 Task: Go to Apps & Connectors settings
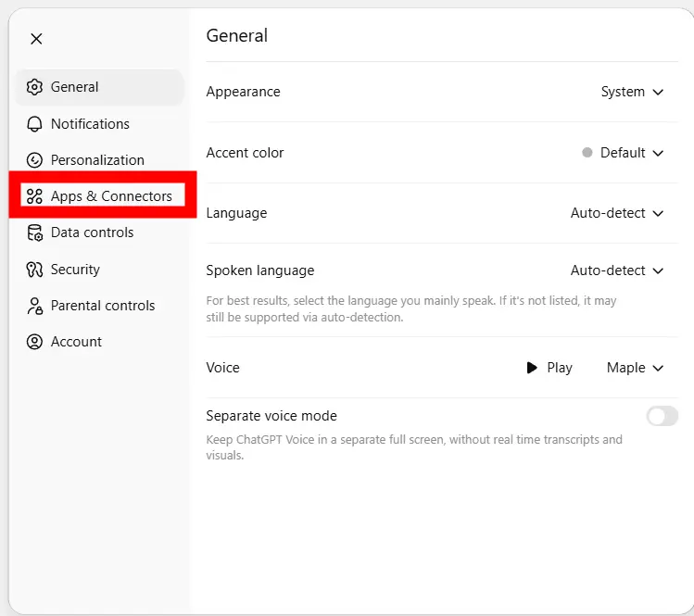[x=111, y=196]
